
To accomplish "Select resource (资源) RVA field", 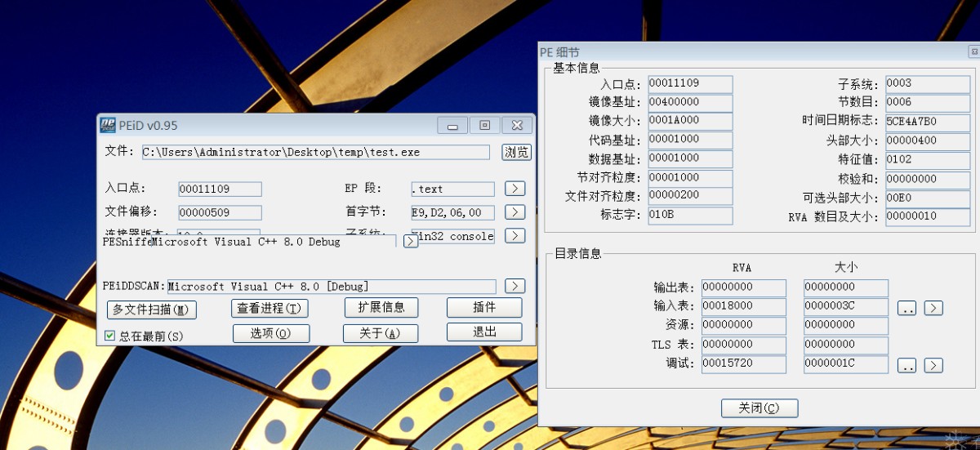I will [x=744, y=326].
